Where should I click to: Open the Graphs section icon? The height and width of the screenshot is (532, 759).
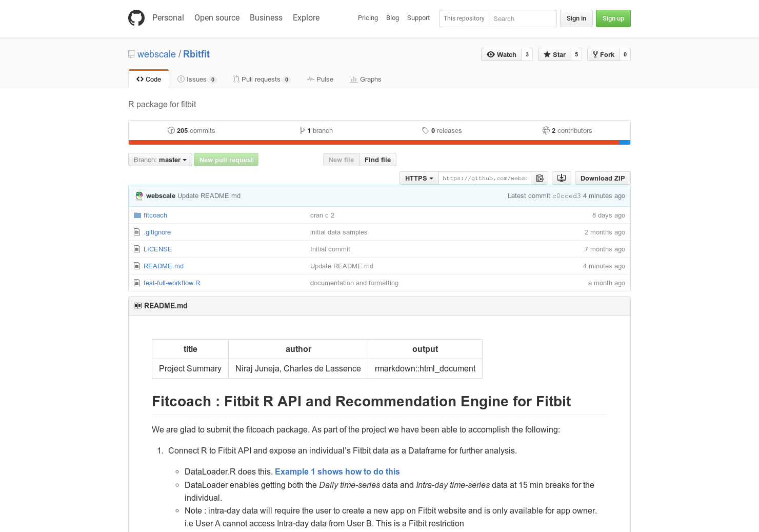(x=353, y=79)
